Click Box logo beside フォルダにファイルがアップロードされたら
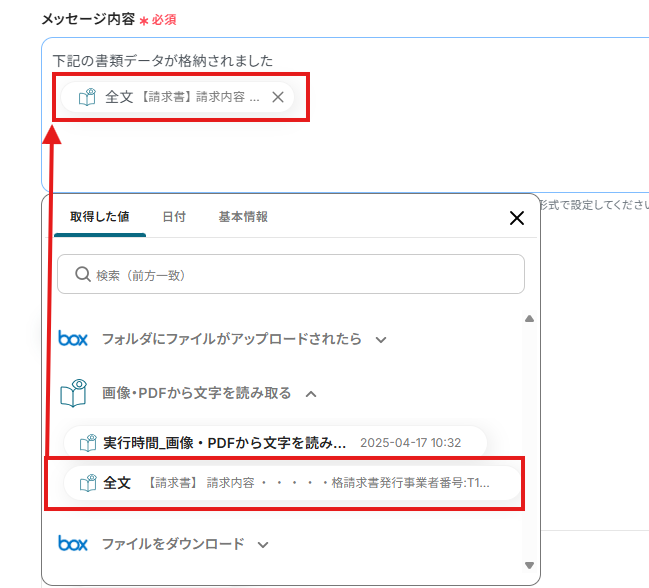Screen dimensions: 649x588 tap(73, 338)
